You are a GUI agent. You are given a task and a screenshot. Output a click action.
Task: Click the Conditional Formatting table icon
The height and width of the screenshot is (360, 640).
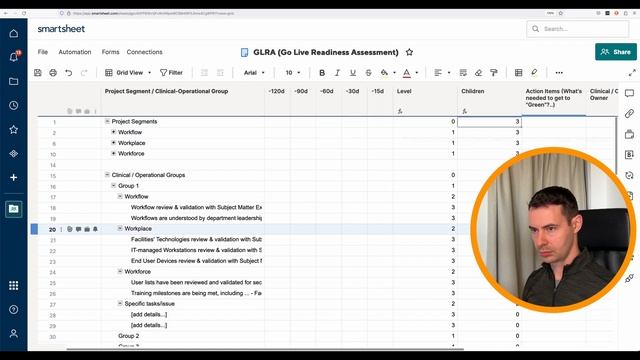(x=518, y=73)
